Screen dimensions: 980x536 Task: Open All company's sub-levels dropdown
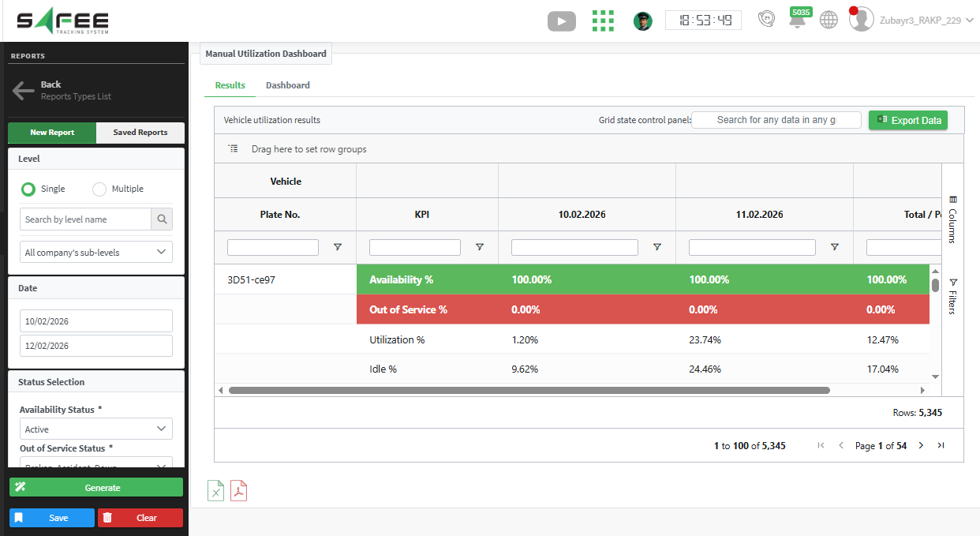[95, 253]
